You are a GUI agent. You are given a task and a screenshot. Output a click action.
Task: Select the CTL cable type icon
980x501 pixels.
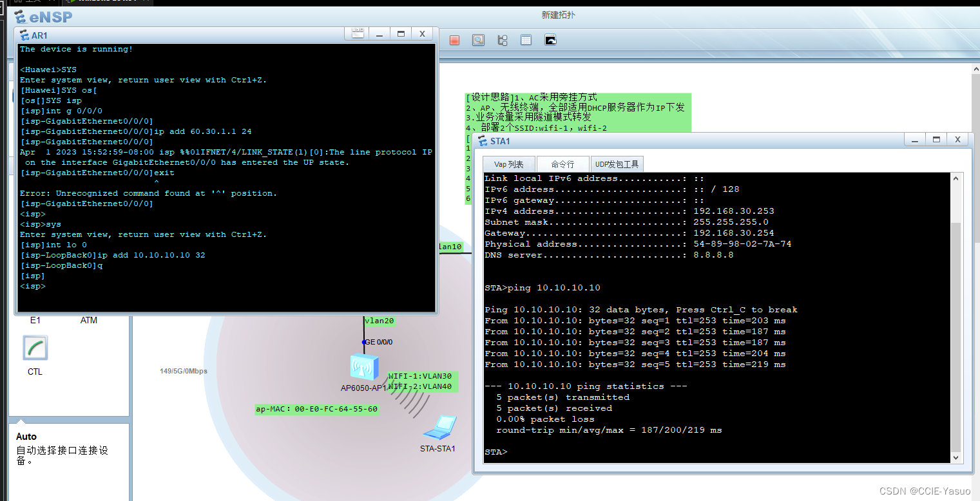[35, 348]
